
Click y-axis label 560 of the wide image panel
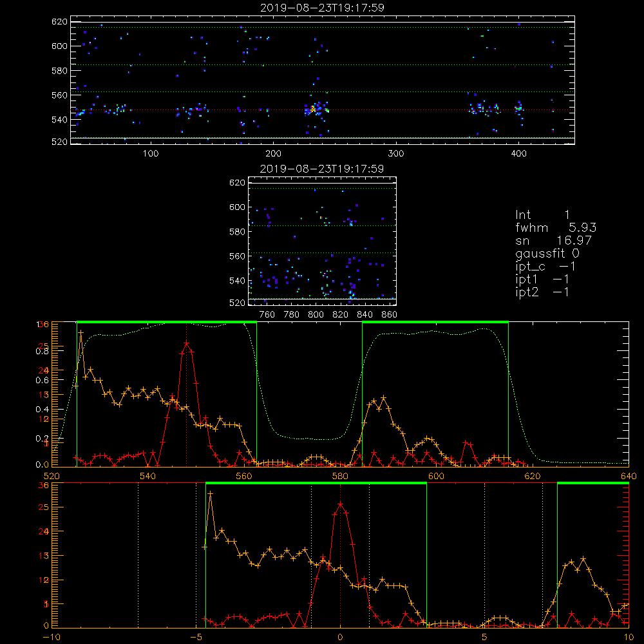click(x=59, y=95)
